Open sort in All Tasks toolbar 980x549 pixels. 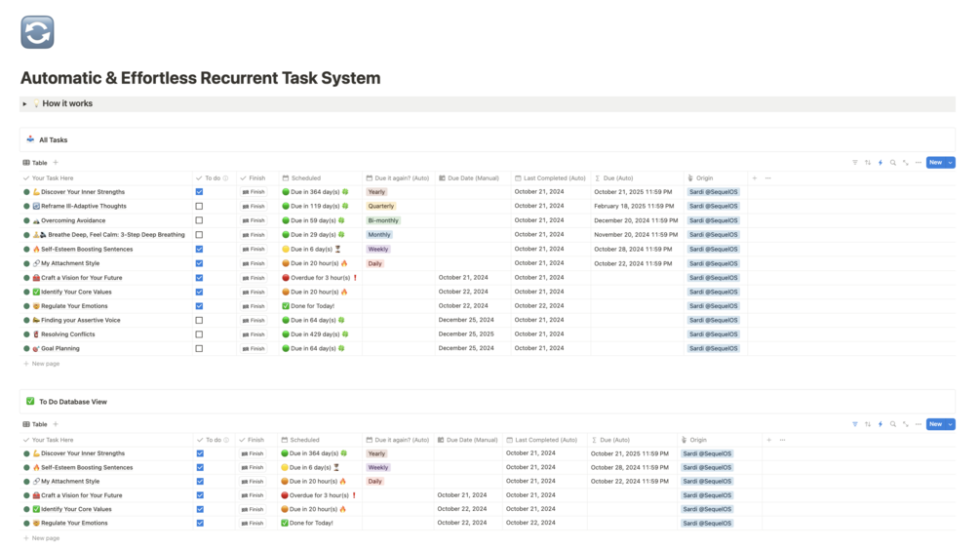tap(868, 163)
